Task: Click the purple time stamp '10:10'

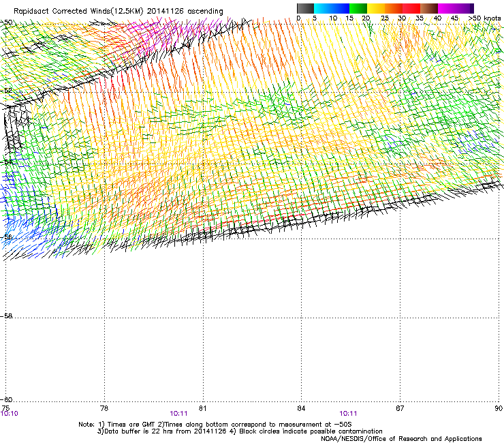Action: (x=10, y=414)
